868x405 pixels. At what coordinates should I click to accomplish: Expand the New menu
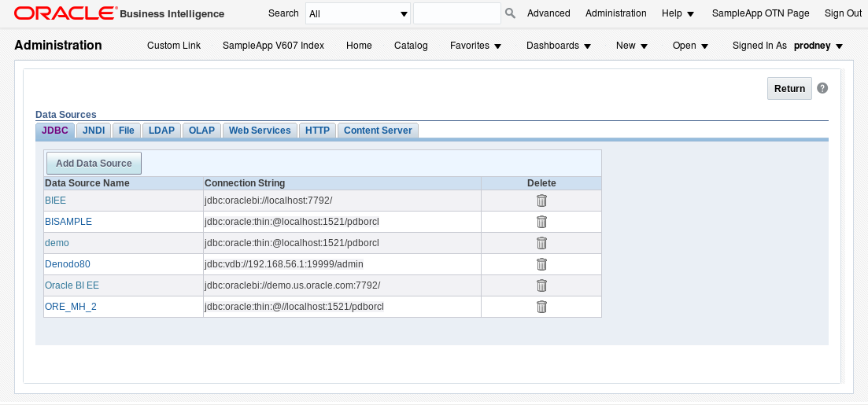point(632,46)
